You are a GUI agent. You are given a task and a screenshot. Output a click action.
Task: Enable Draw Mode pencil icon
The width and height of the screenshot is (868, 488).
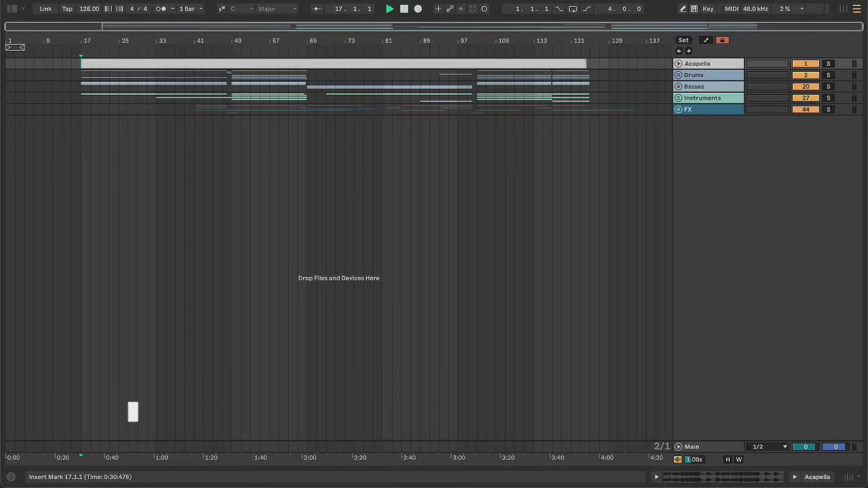pos(683,9)
